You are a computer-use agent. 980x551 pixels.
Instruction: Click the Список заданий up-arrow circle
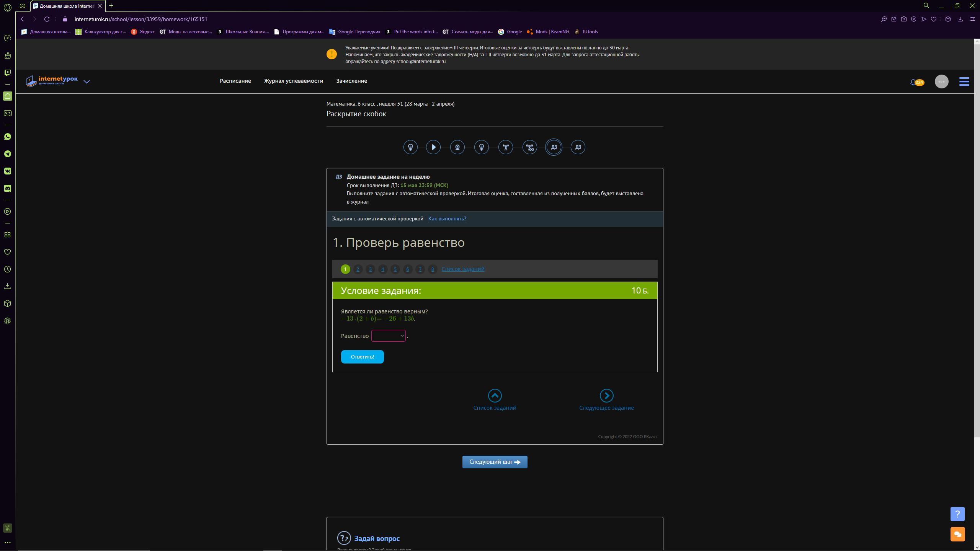[495, 396]
